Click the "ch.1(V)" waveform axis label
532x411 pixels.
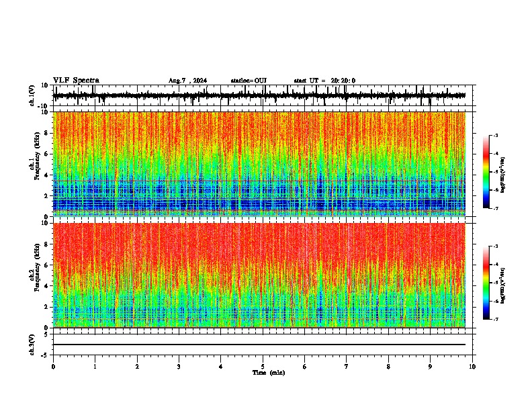(x=32, y=95)
